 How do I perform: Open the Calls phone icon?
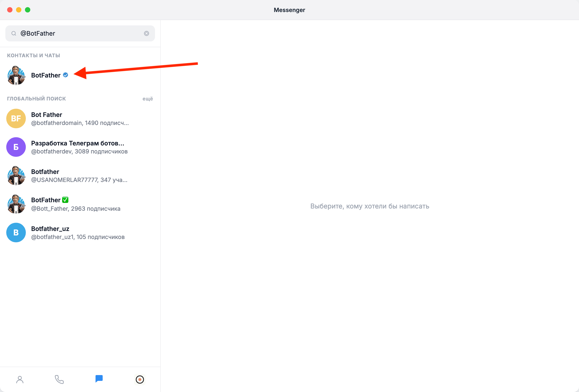click(59, 380)
